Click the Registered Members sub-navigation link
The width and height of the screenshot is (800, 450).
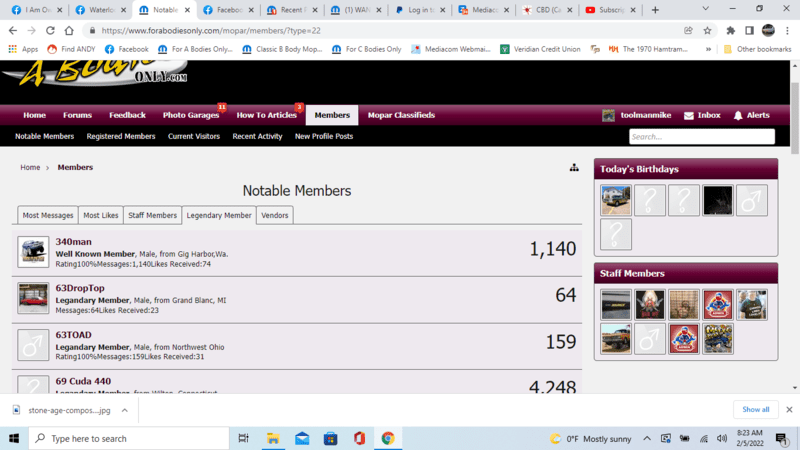(121, 136)
